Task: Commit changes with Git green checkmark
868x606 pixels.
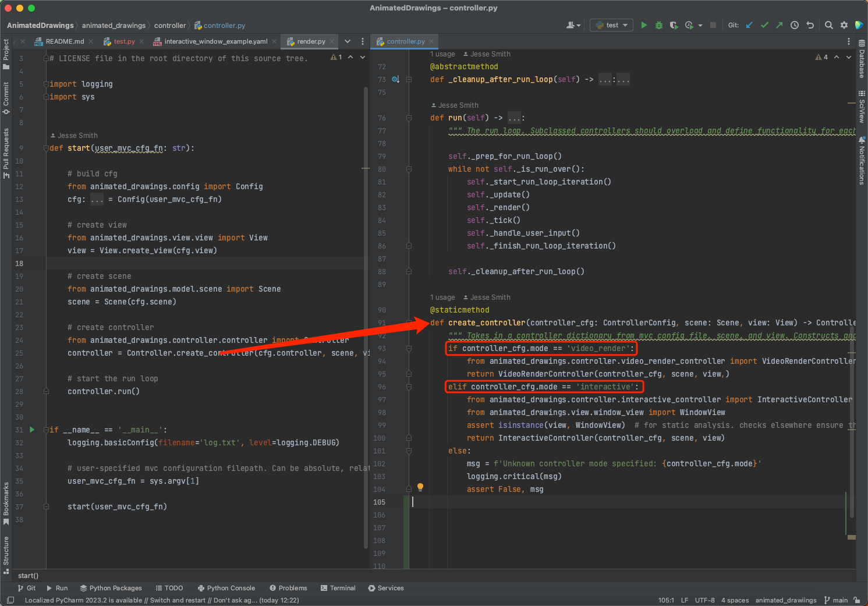Action: [764, 25]
